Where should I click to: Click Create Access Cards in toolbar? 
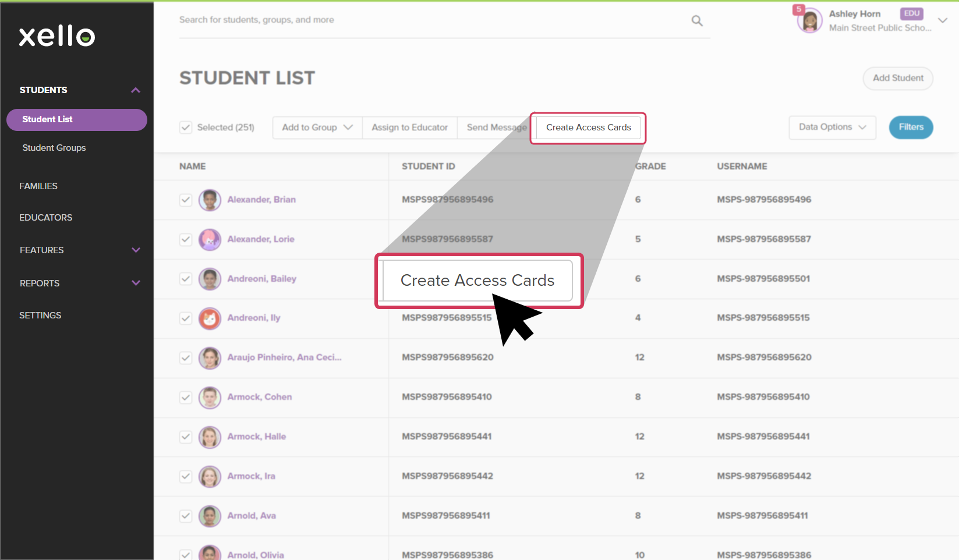pyautogui.click(x=588, y=127)
